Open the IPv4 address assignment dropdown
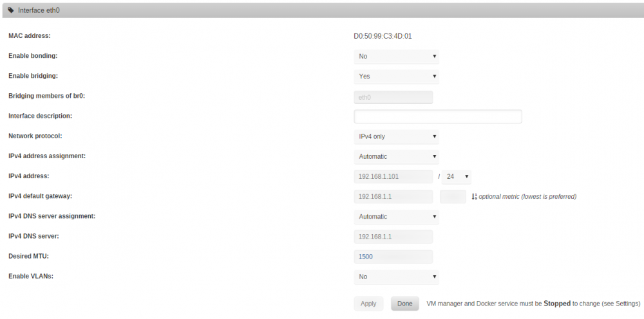This screenshot has height=319, width=644. click(396, 157)
